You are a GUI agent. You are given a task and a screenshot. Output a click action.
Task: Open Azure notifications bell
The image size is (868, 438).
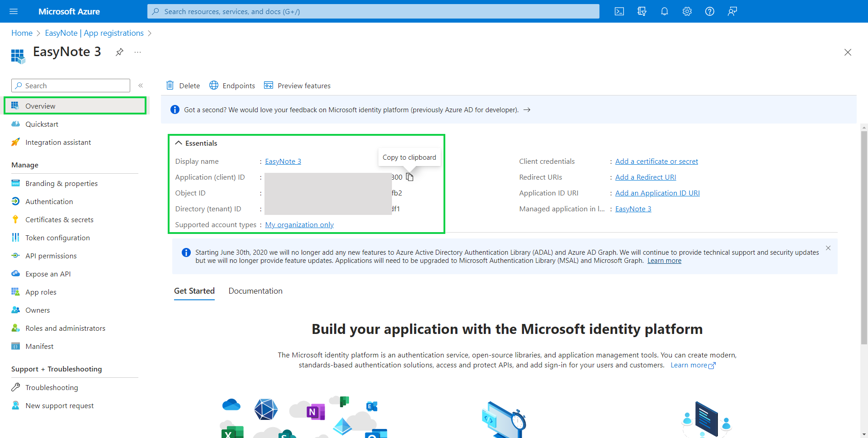click(x=664, y=11)
